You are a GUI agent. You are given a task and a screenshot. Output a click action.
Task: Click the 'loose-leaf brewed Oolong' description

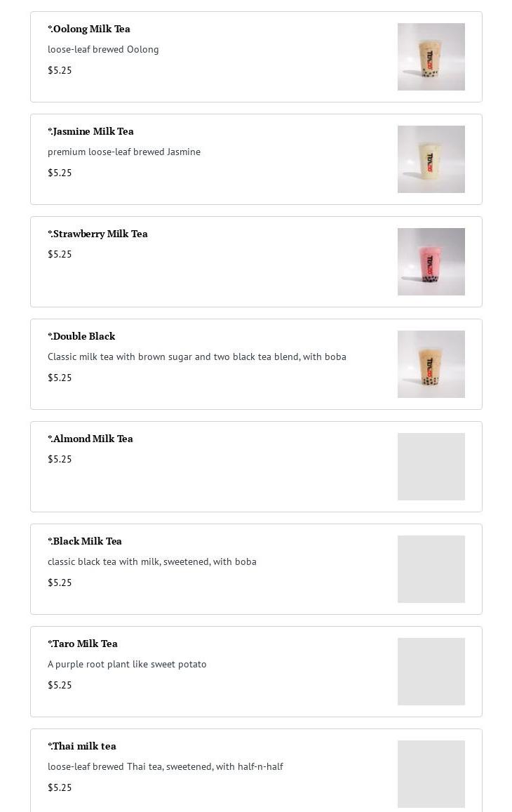pos(103,50)
